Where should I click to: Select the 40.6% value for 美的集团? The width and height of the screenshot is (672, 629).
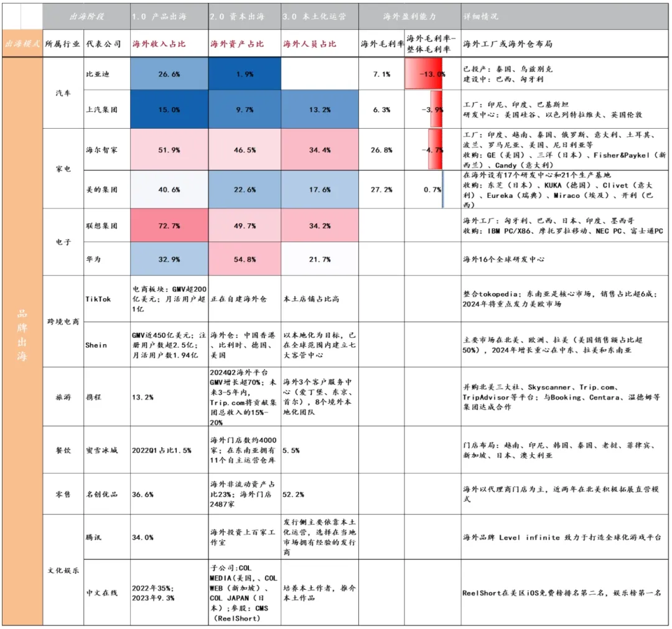[169, 189]
